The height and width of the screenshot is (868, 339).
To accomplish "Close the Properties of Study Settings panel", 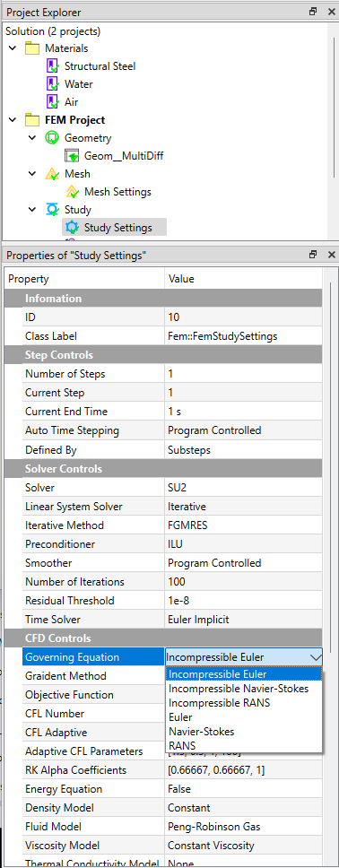I will click(x=331, y=255).
